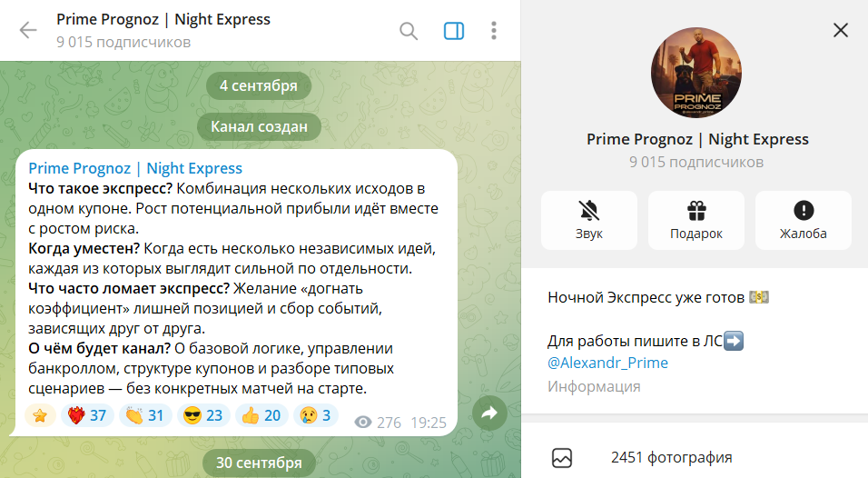This screenshot has width=868, height=478.
Task: React with the crying face emoji
Action: (316, 415)
